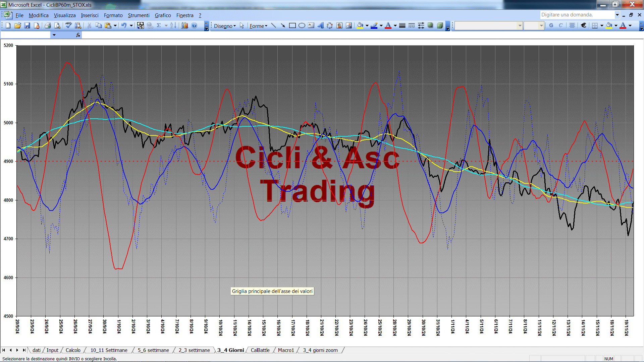This screenshot has width=644, height=362.
Task: Expand the Undo history arrow
Action: point(131,25)
